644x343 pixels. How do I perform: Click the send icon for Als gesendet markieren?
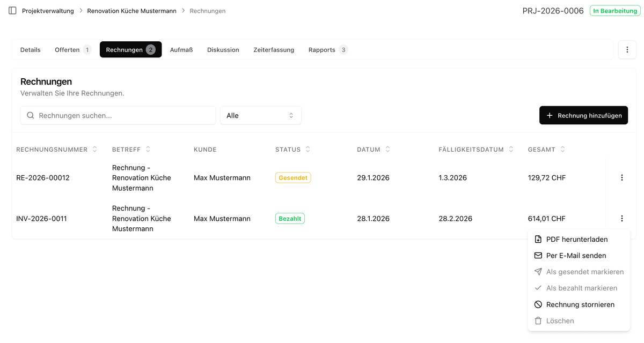(x=538, y=272)
